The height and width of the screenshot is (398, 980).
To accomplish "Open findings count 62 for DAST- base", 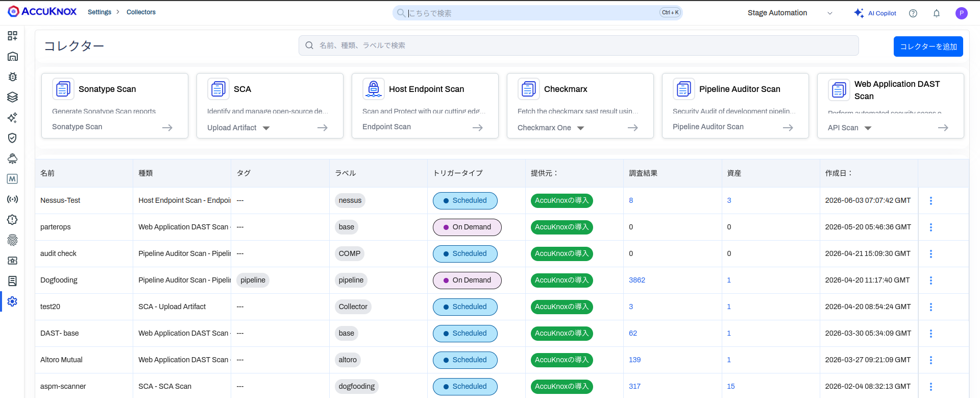I will (633, 333).
